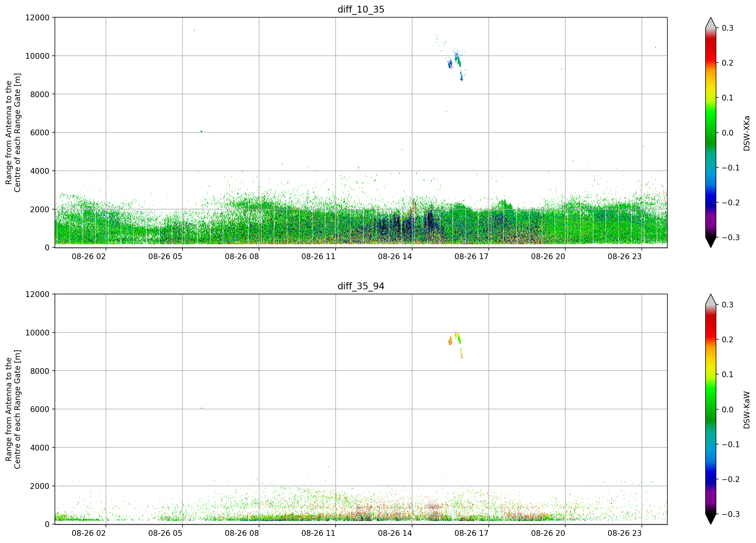Viewport: 756px width, 543px height.
Task: Click the 12000 tick on diff_10_35 y-axis
Action: click(x=37, y=18)
